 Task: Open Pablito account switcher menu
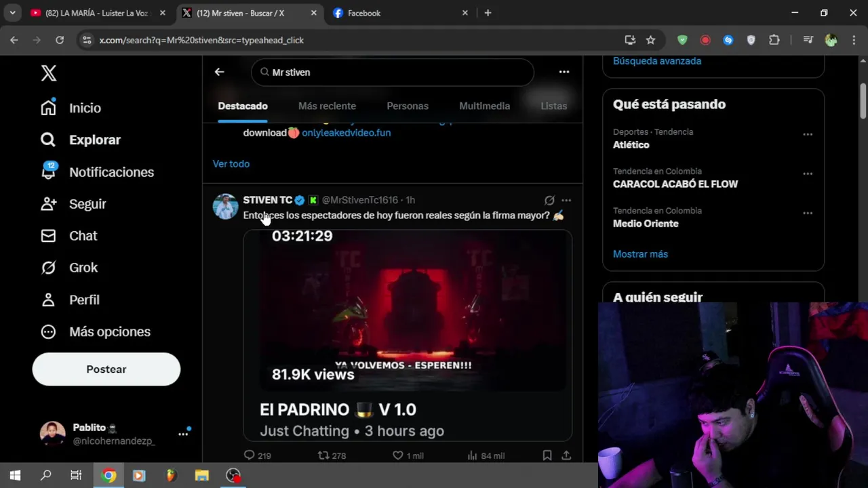115,434
